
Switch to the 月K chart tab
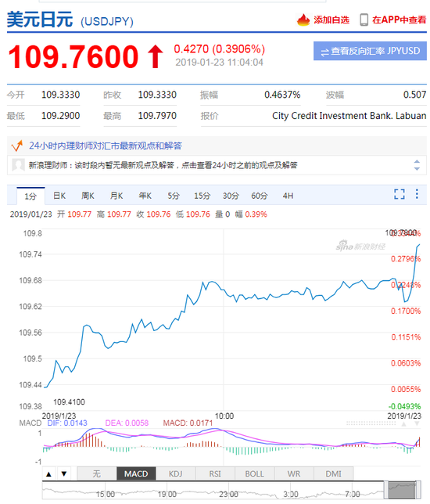116,196
